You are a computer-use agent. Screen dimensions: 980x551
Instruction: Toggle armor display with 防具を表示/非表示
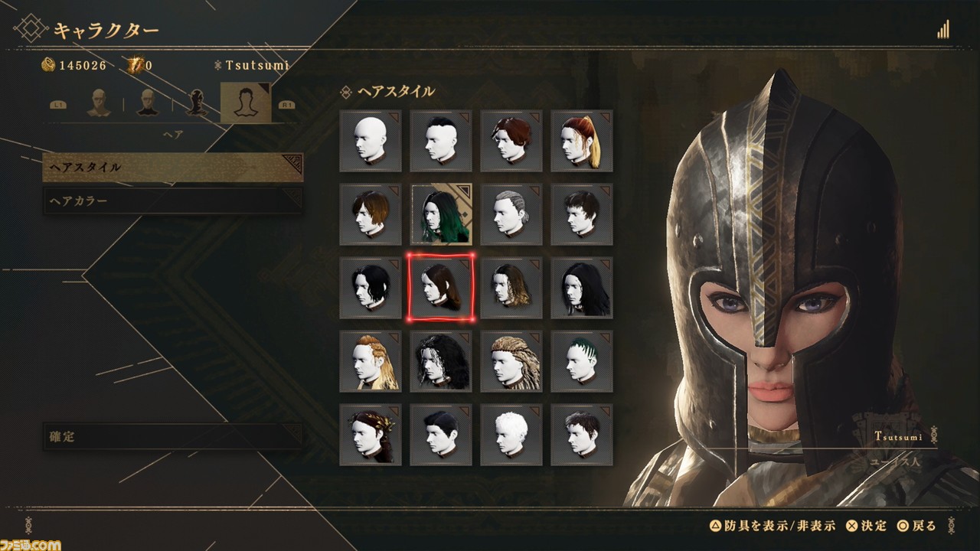pos(773,526)
